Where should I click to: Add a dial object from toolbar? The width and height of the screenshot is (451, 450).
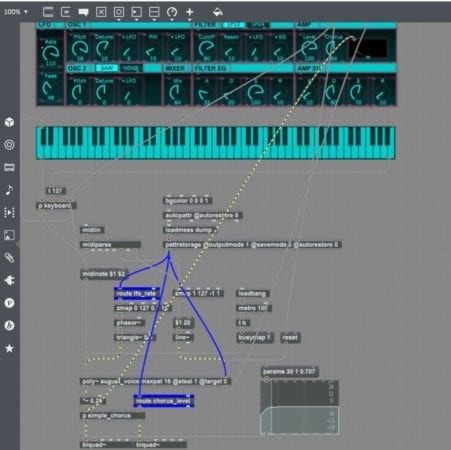coord(172,12)
